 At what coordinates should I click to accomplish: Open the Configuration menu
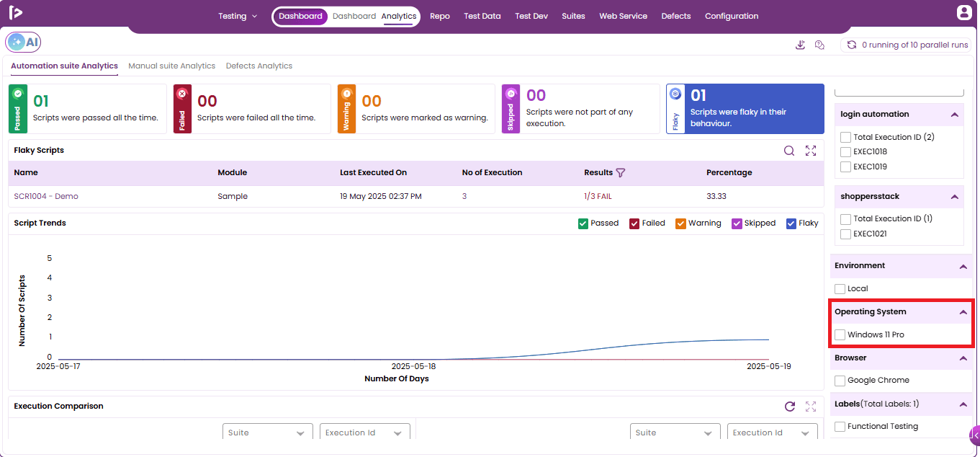pyautogui.click(x=732, y=16)
